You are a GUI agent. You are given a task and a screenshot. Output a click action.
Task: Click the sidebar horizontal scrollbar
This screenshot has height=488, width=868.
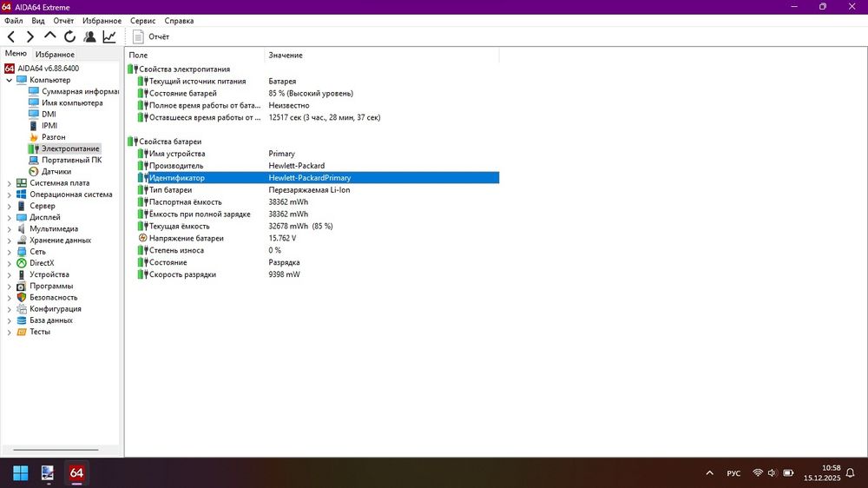coord(56,450)
